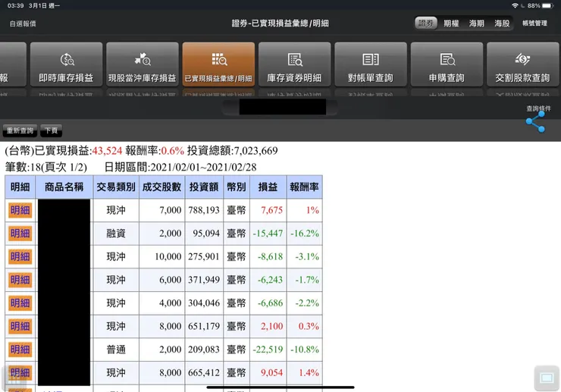Open 帳號管理
Screen dimensions: 561x392
tap(534, 24)
